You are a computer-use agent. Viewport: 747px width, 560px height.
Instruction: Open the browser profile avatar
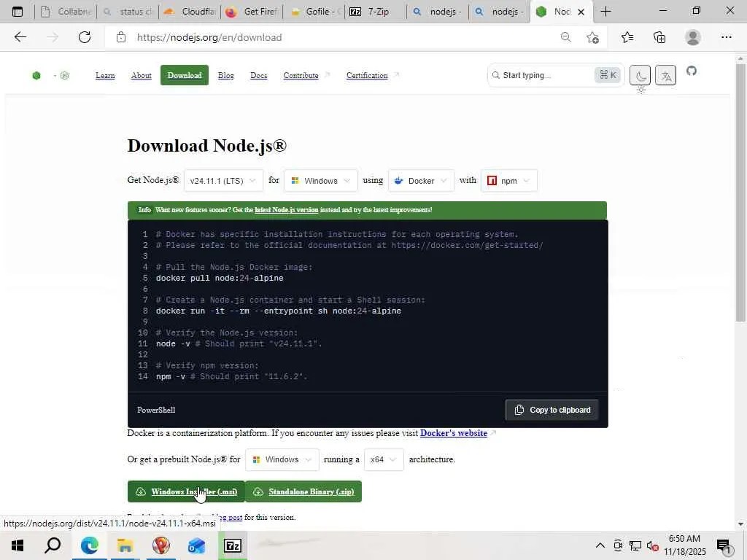[693, 37]
